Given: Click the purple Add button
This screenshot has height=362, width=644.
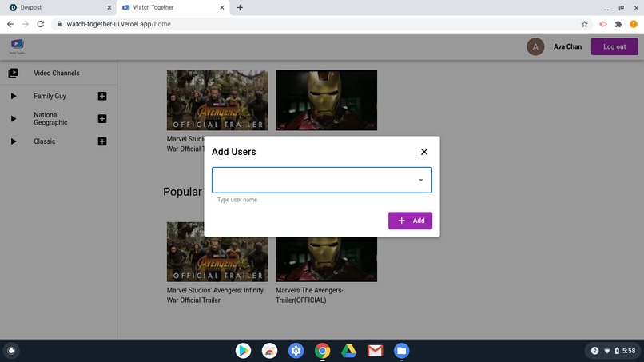Looking at the screenshot, I should [410, 221].
